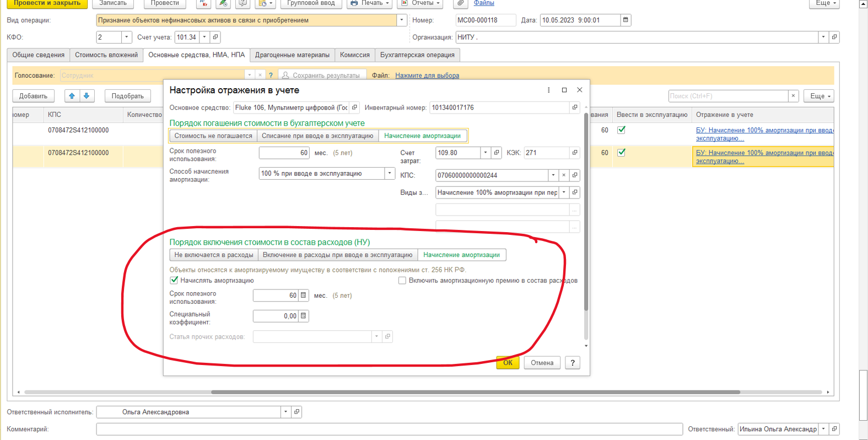Toggle Ввести в эксплуатацию in first row
The width and height of the screenshot is (868, 440).
point(622,130)
